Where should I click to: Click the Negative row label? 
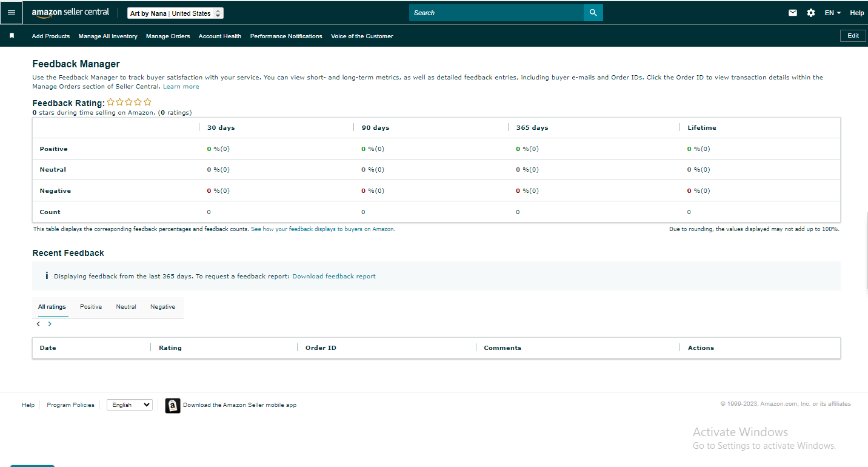(x=55, y=191)
